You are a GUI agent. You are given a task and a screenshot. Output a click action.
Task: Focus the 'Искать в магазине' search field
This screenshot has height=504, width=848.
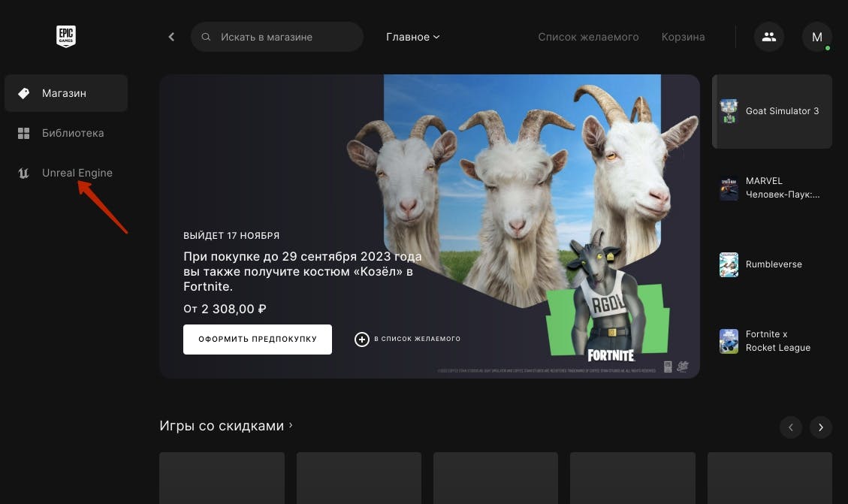[x=277, y=37]
